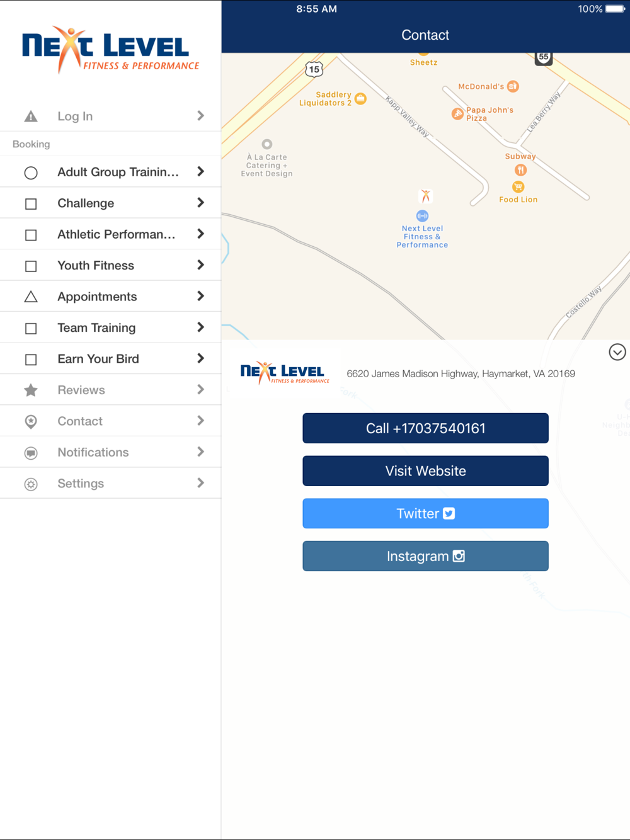
Task: Open the Earn Your Bird menu item
Action: (111, 359)
